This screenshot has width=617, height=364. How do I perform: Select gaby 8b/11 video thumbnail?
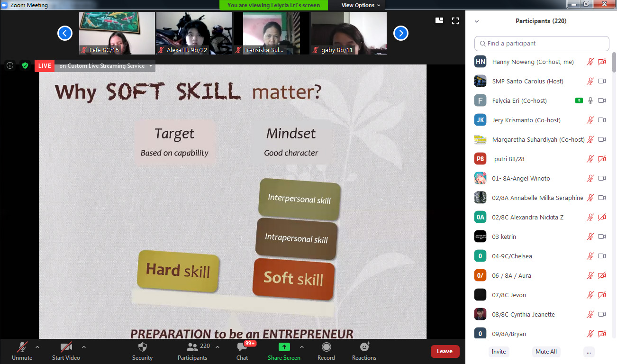click(349, 33)
